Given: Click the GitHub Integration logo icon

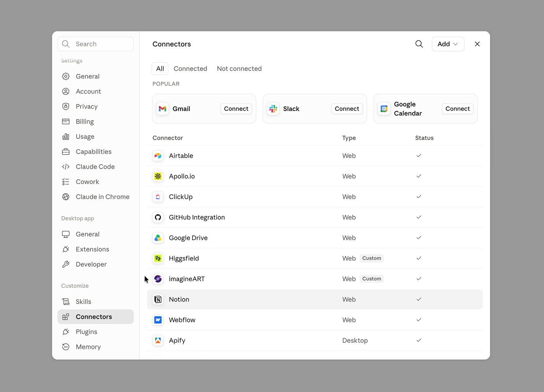Looking at the screenshot, I should tap(158, 217).
